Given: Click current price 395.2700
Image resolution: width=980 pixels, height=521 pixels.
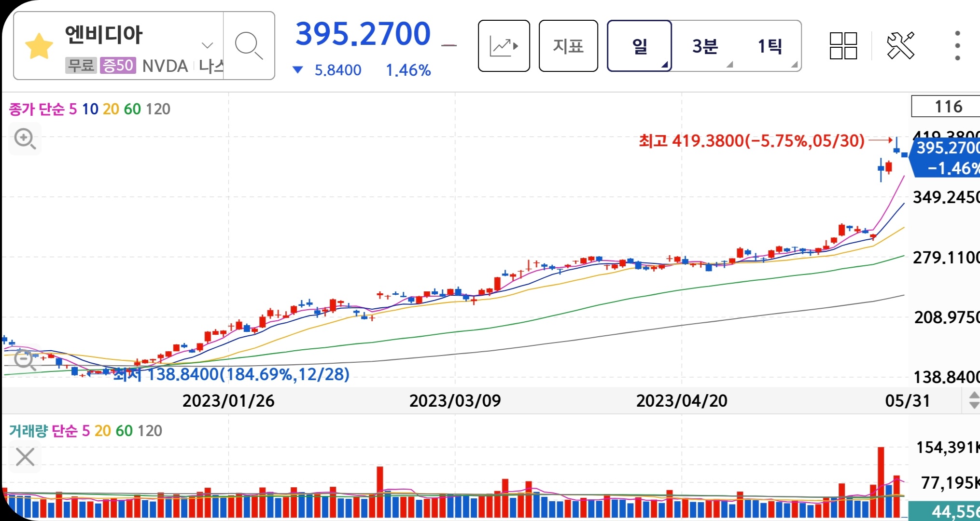Looking at the screenshot, I should [x=363, y=34].
